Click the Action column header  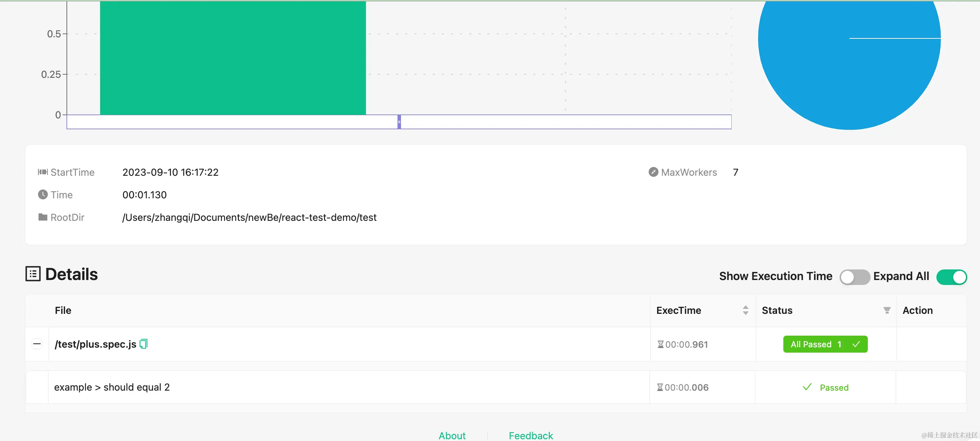917,310
